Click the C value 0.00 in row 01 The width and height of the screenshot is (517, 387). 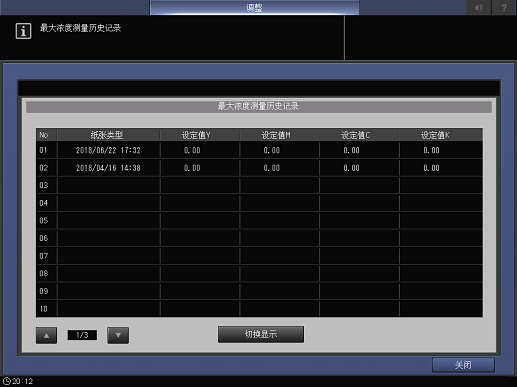click(x=351, y=150)
